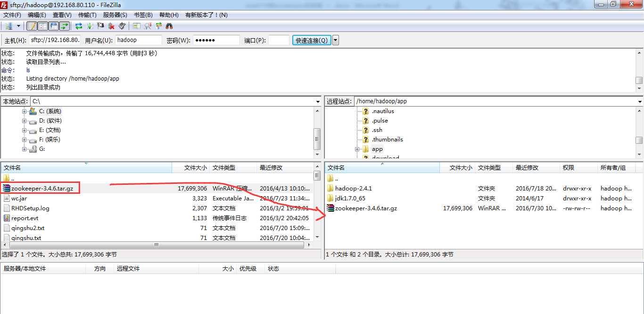Open the 文件(F) menu
Image resolution: width=644 pixels, height=314 pixels.
pyautogui.click(x=12, y=15)
